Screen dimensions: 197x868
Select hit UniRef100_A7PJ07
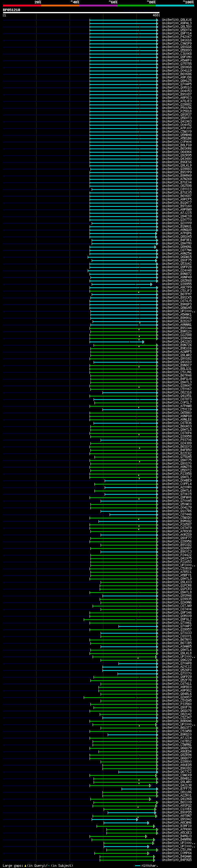click(177, 128)
